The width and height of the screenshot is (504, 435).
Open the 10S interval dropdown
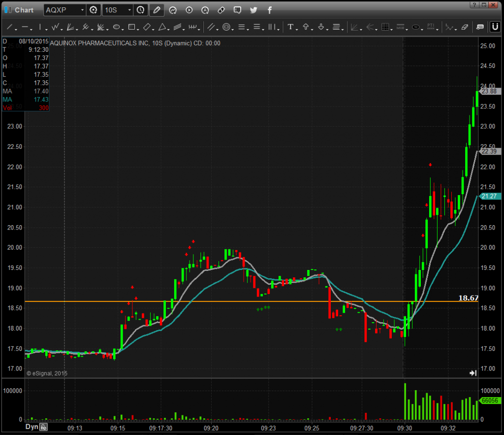click(129, 10)
